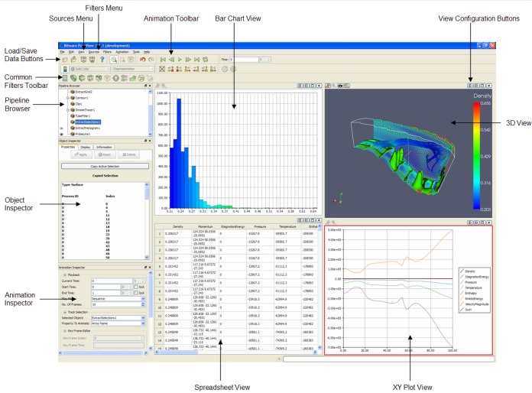Toggle visibility eye for ExtractHistogram1
The height and width of the screenshot is (393, 532).
(x=62, y=127)
